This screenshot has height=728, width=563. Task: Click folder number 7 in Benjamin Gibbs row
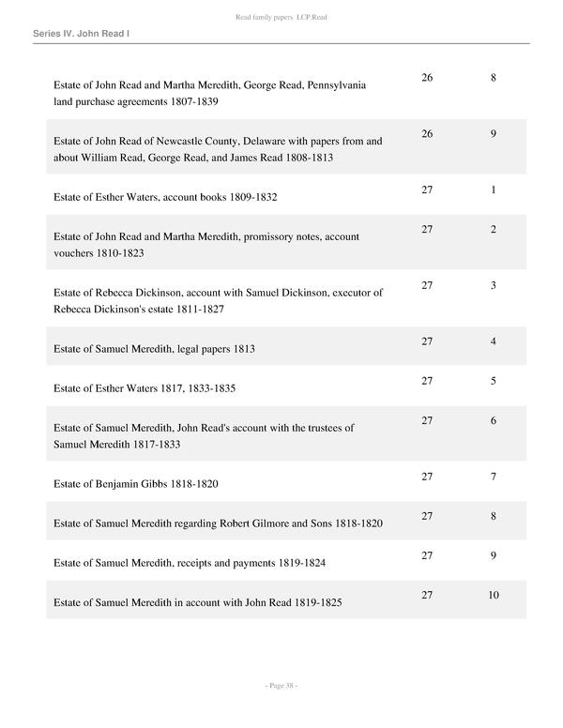494,477
